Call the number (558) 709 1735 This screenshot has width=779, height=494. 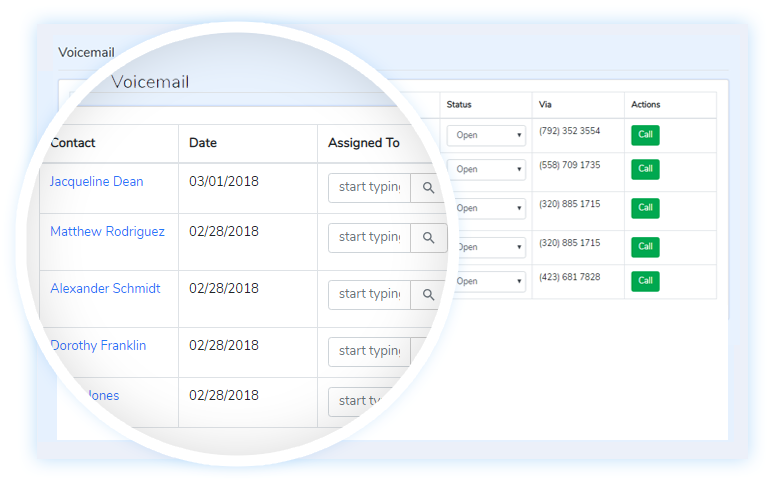645,169
